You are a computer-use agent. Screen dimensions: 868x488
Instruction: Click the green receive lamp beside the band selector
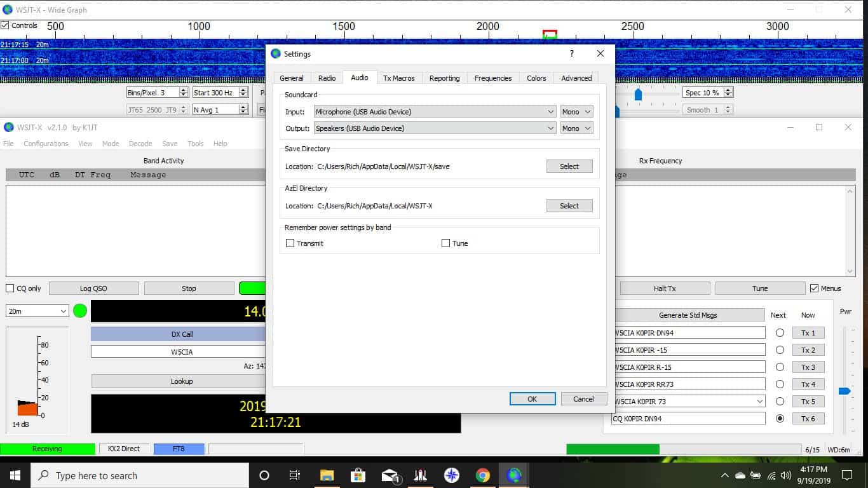tap(79, 311)
